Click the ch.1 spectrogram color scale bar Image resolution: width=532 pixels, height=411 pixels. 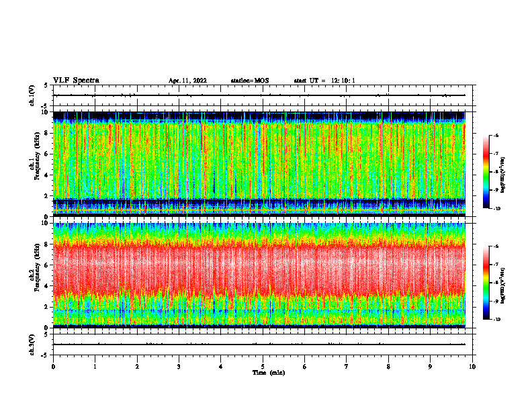coord(486,172)
